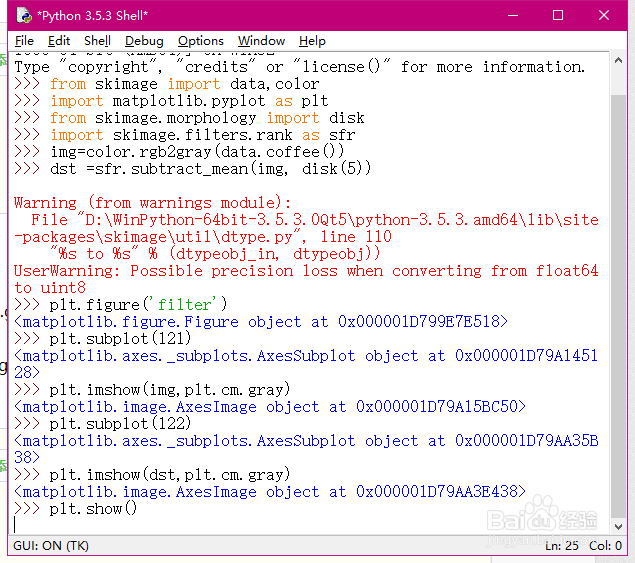
Task: Click the AxesImage object at 0x000001D79AA3E438 output
Action: pyautogui.click(x=270, y=492)
